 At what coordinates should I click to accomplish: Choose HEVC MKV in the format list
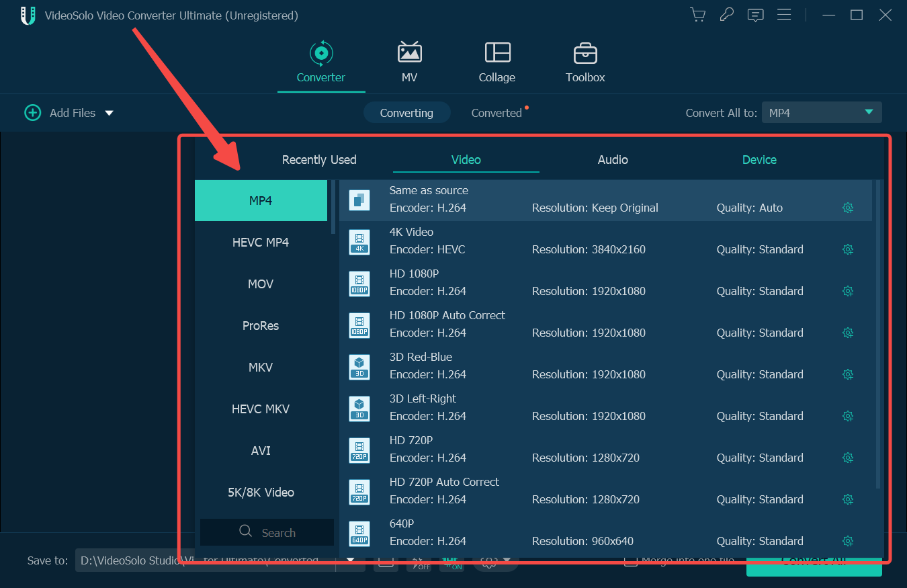[261, 409]
